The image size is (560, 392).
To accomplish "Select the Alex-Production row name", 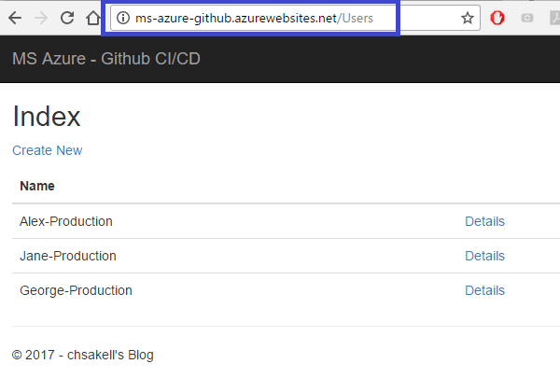I will point(66,221).
